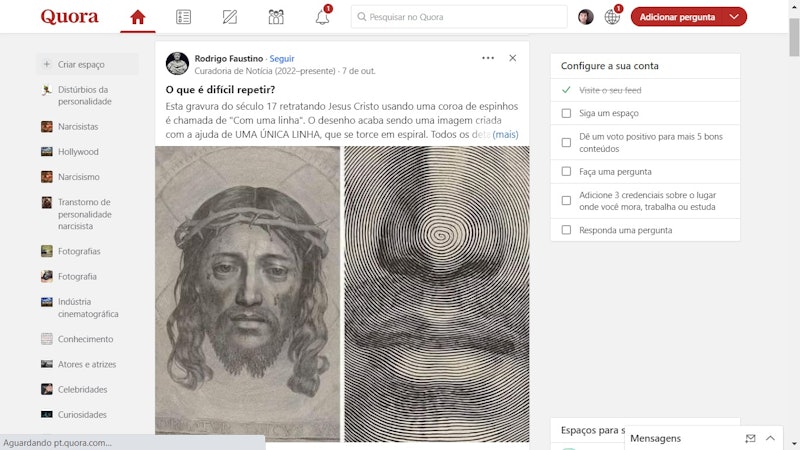
Task: Open the Narcisismo space
Action: coord(79,177)
